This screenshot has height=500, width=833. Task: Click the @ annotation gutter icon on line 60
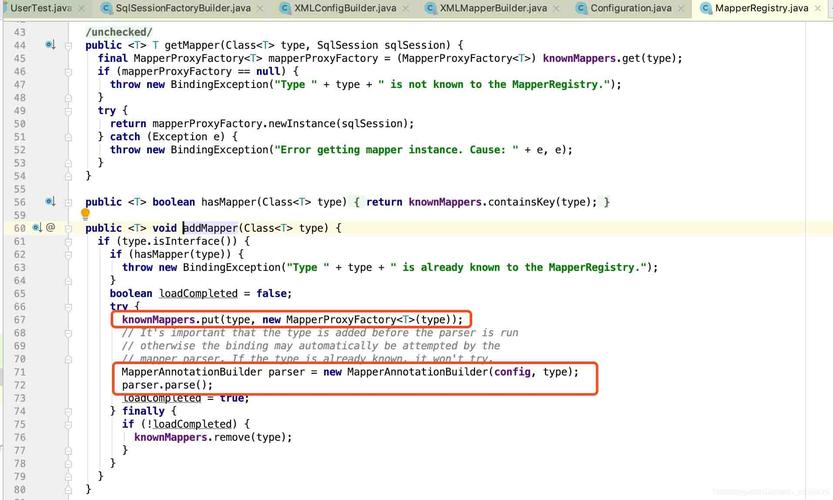pos(50,227)
